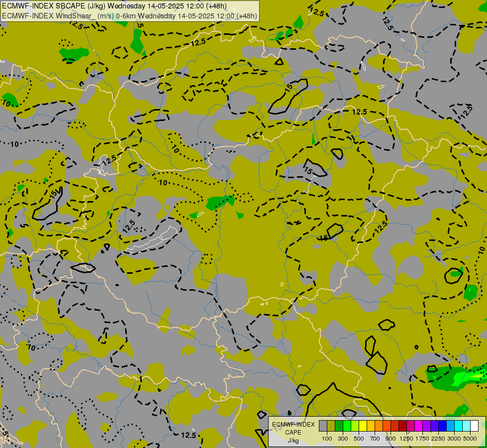The image size is (487, 448).
Task: Click the "300" label in the legend
Action: tap(343, 439)
